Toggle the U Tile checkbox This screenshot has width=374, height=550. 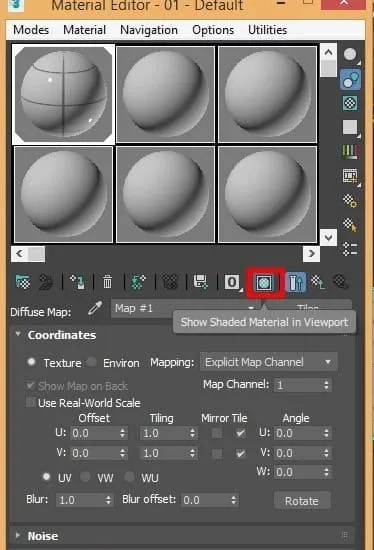pyautogui.click(x=240, y=433)
